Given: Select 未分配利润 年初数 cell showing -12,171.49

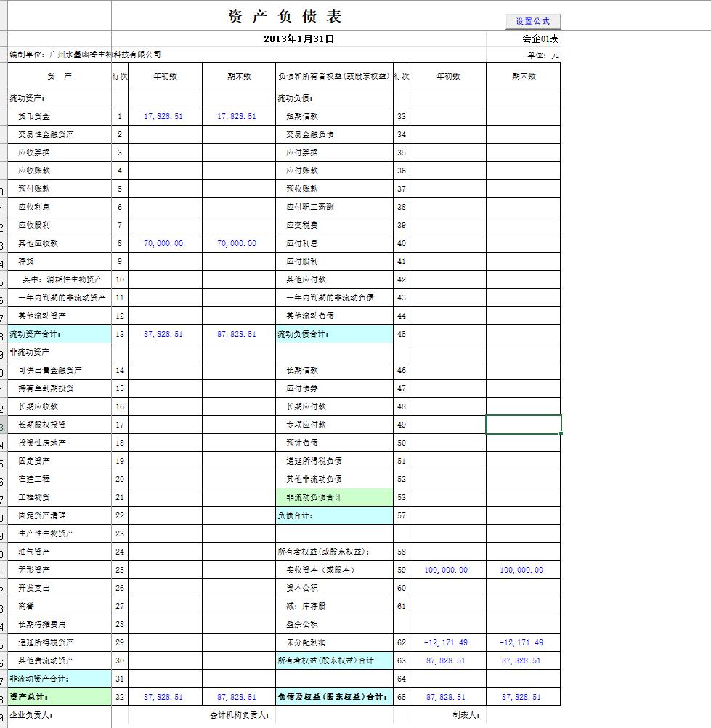Looking at the screenshot, I should coord(447,642).
